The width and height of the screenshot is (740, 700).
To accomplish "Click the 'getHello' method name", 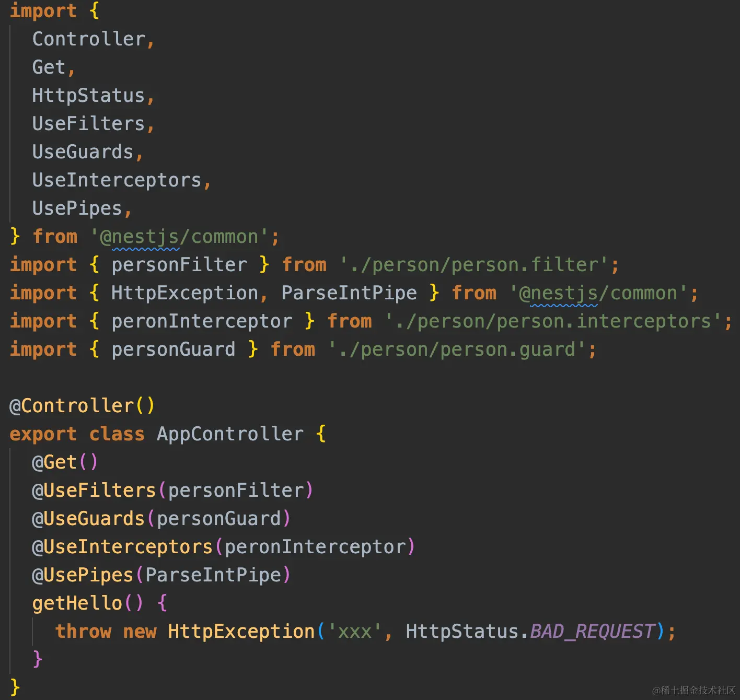I will [77, 603].
